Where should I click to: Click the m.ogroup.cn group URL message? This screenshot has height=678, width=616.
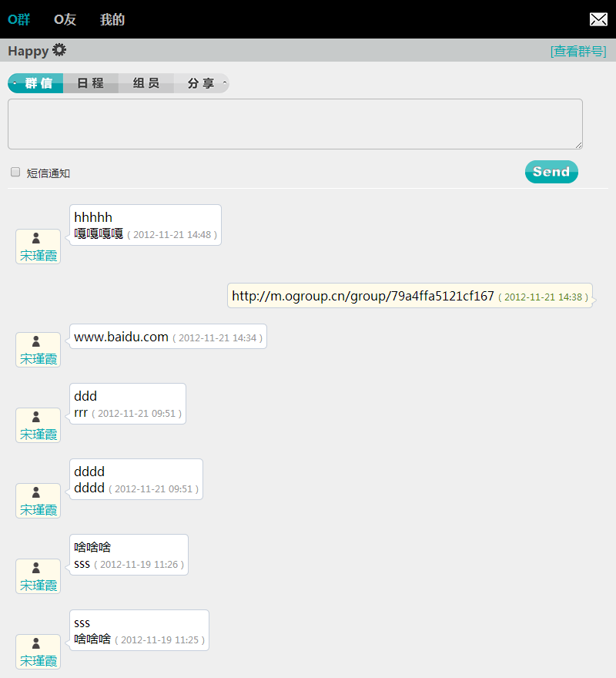tap(363, 296)
